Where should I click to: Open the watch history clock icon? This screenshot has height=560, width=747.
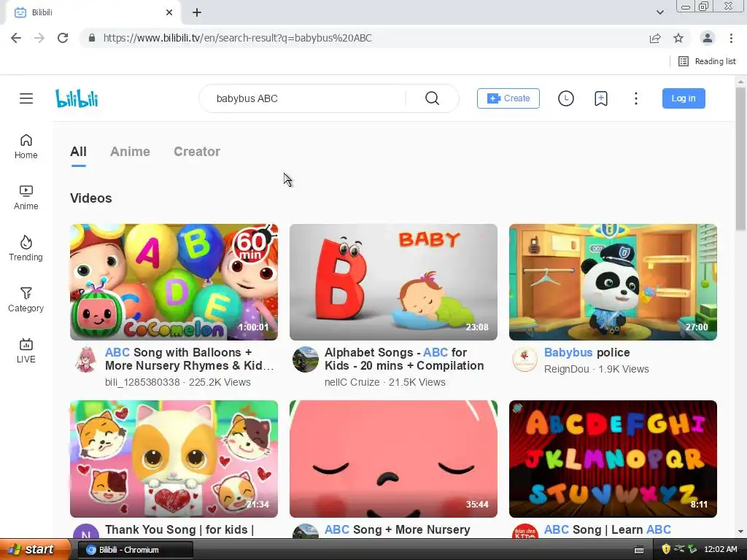click(x=566, y=98)
